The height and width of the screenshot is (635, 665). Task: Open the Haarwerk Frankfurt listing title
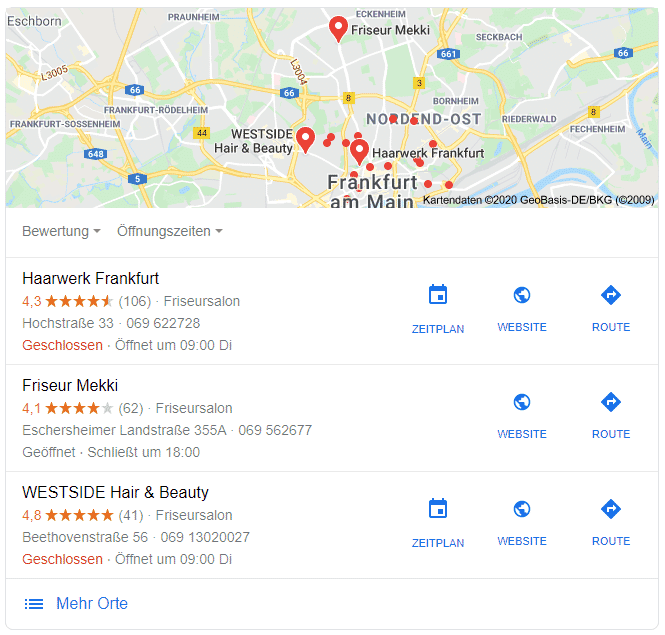[90, 279]
